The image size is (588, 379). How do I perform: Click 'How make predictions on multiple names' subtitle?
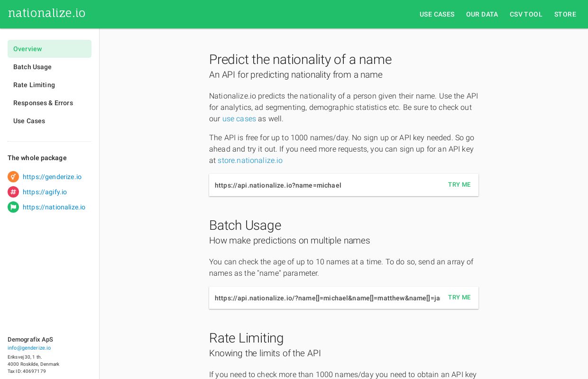click(289, 241)
